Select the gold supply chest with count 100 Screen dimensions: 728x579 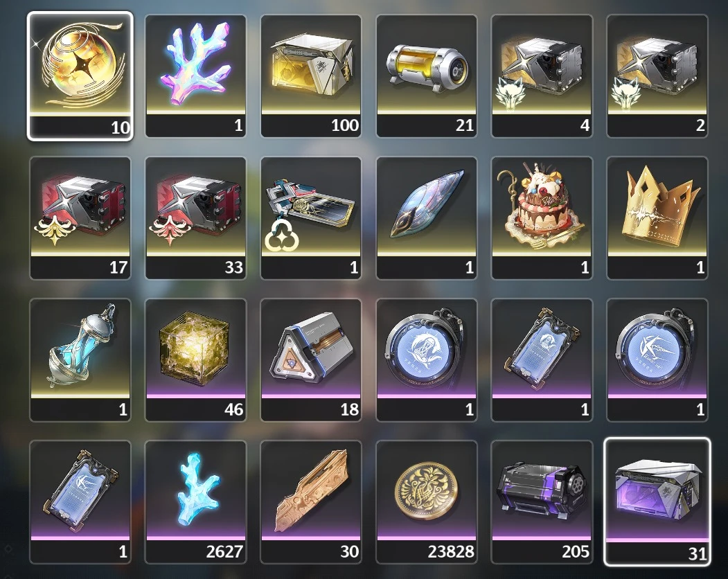point(311,76)
